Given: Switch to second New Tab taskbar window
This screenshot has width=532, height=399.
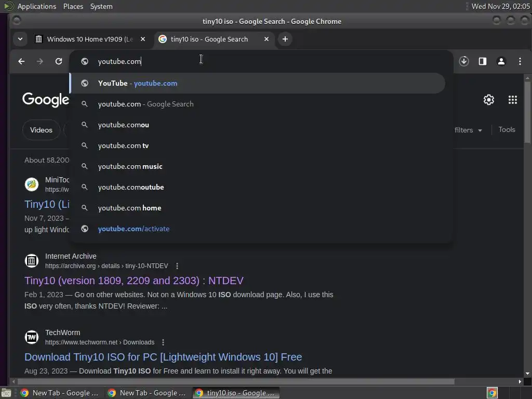Looking at the screenshot, I should tap(148, 393).
